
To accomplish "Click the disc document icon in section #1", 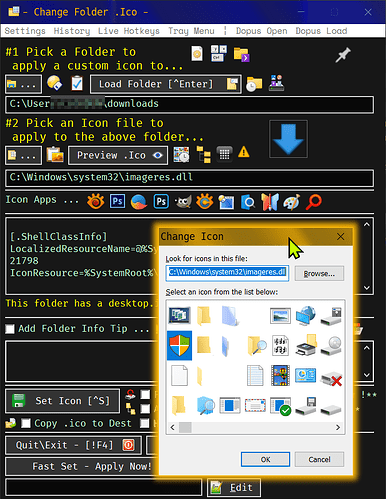I will [x=197, y=53].
